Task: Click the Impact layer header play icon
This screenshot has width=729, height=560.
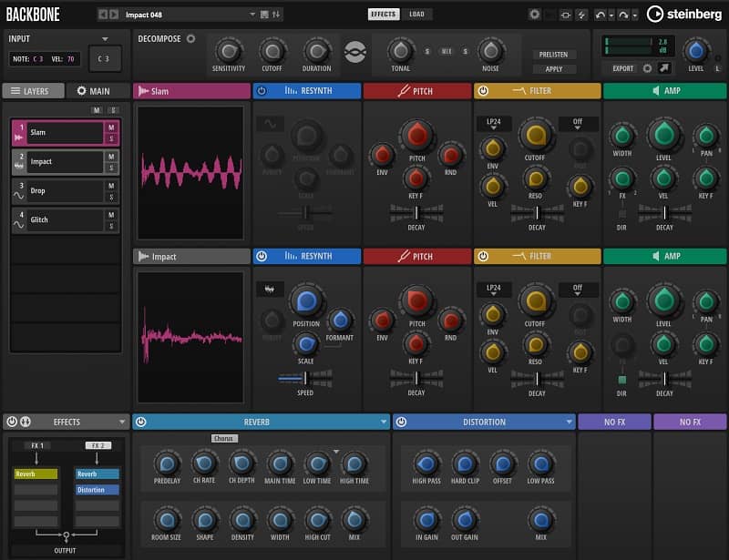Action: (x=143, y=256)
